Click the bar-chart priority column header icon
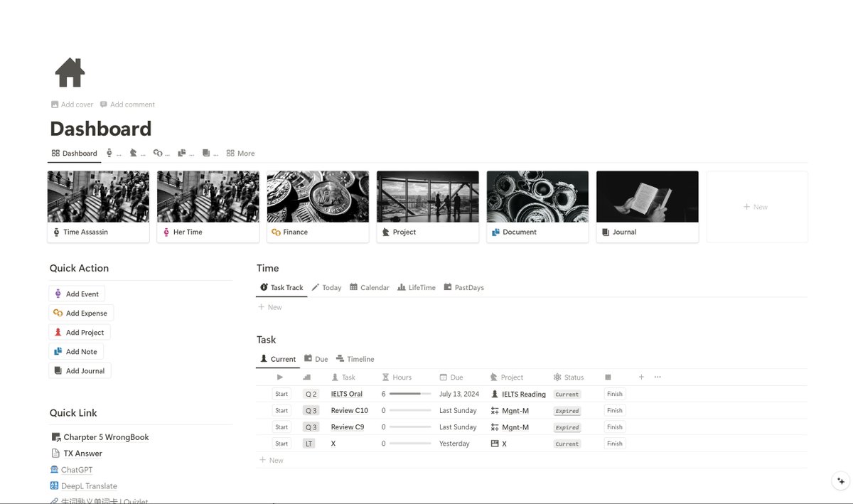853x504 pixels. (x=307, y=377)
